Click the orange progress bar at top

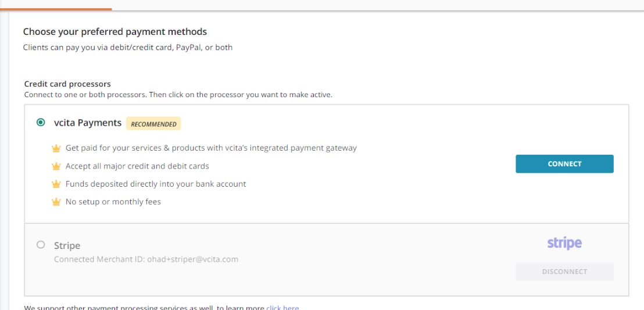(56, 9)
